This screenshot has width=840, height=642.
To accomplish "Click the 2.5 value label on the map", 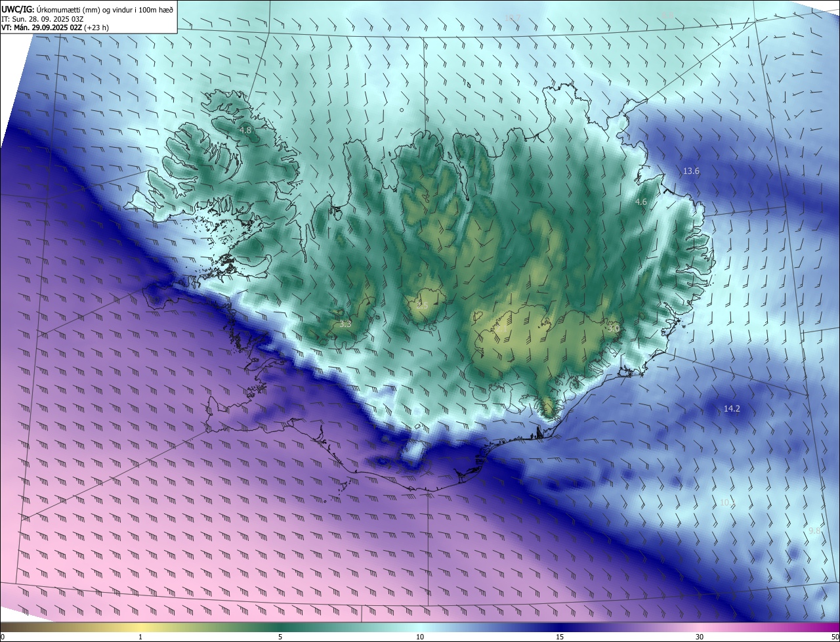I will 422,306.
